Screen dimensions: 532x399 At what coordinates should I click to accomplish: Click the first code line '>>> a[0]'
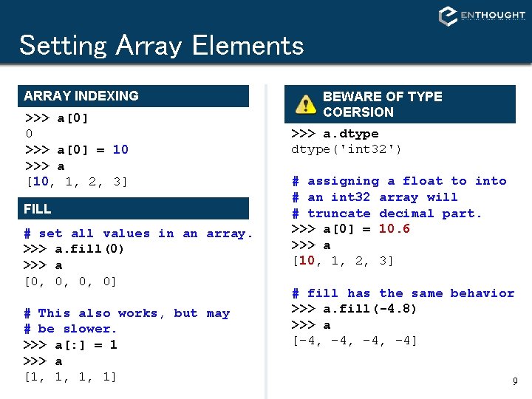[x=56, y=118]
